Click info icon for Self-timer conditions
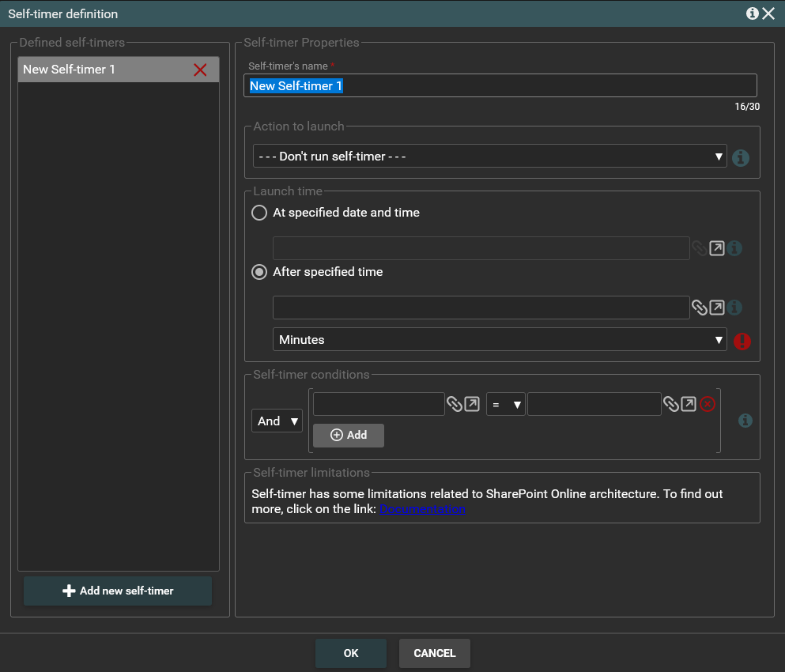The height and width of the screenshot is (672, 785). click(x=745, y=421)
